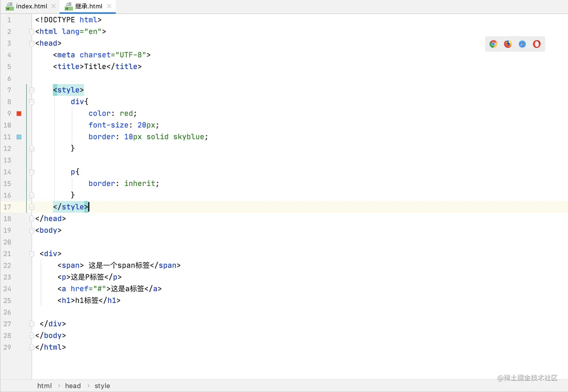Click the meta charset="UTF-8" line
Image resolution: width=568 pixels, height=392 pixels.
(102, 55)
